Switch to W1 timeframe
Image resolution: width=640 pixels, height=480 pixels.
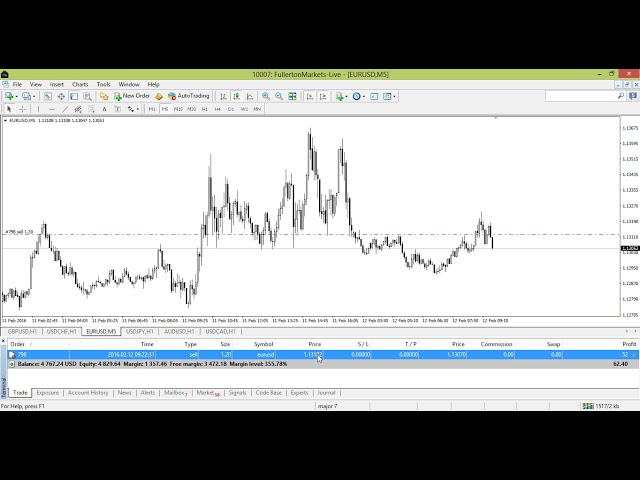pos(244,109)
